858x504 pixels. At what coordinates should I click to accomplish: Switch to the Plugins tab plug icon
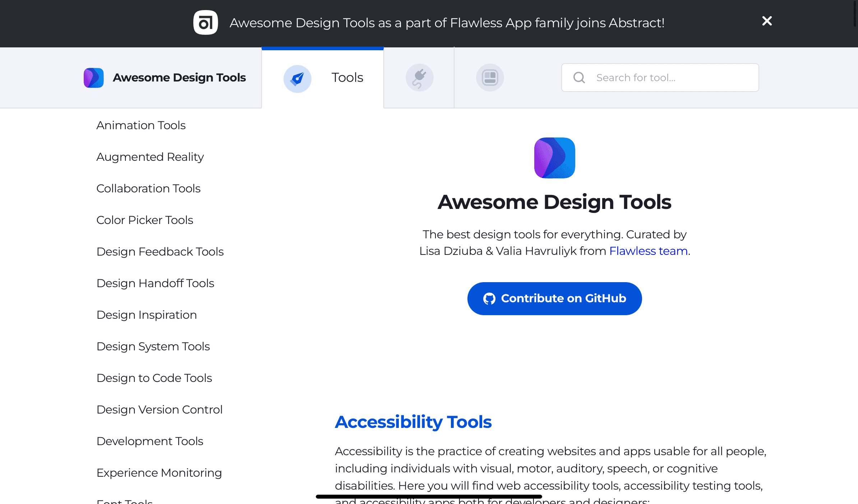(419, 78)
